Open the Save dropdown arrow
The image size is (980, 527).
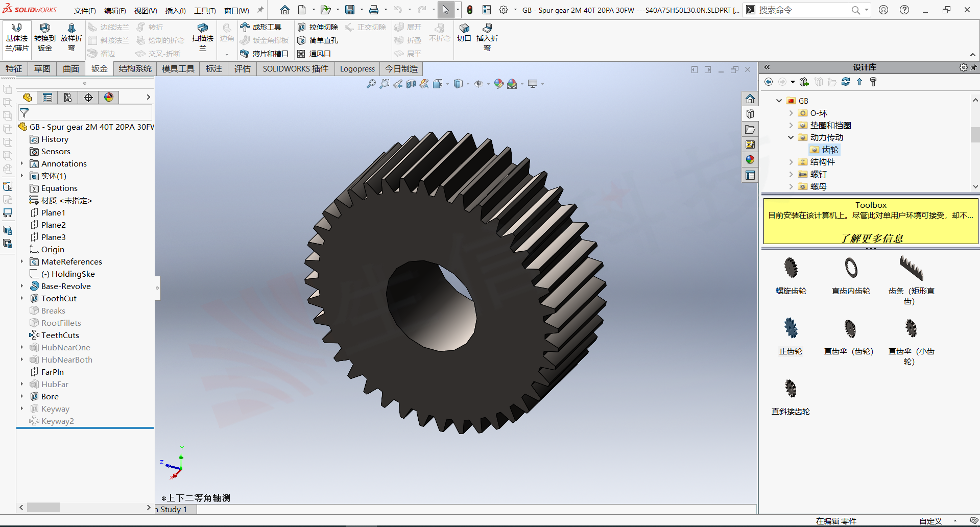(361, 10)
